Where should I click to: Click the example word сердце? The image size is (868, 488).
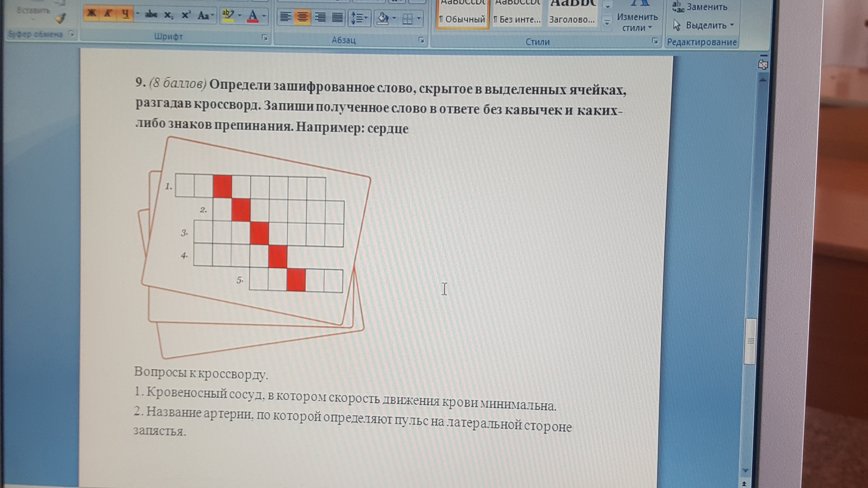point(387,129)
